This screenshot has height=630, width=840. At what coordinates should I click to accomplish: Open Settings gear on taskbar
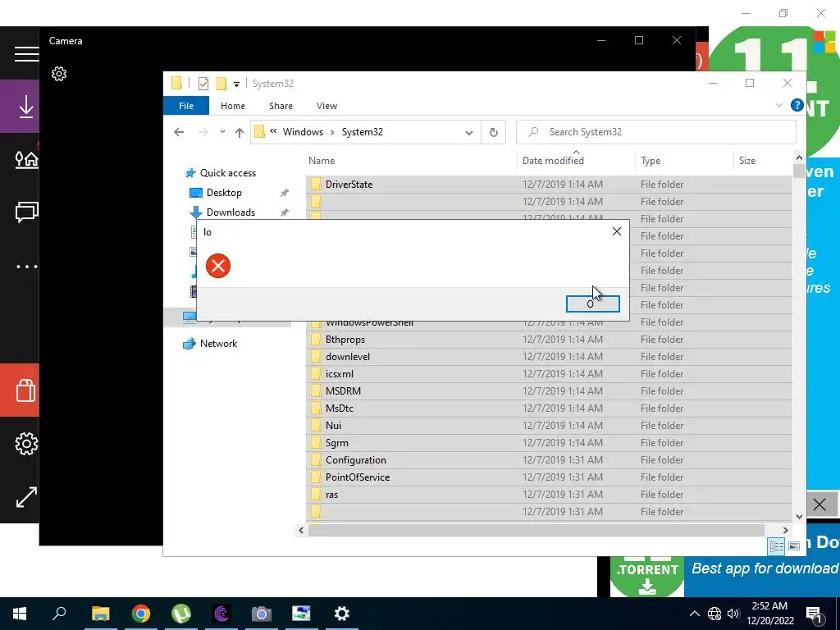click(x=342, y=614)
